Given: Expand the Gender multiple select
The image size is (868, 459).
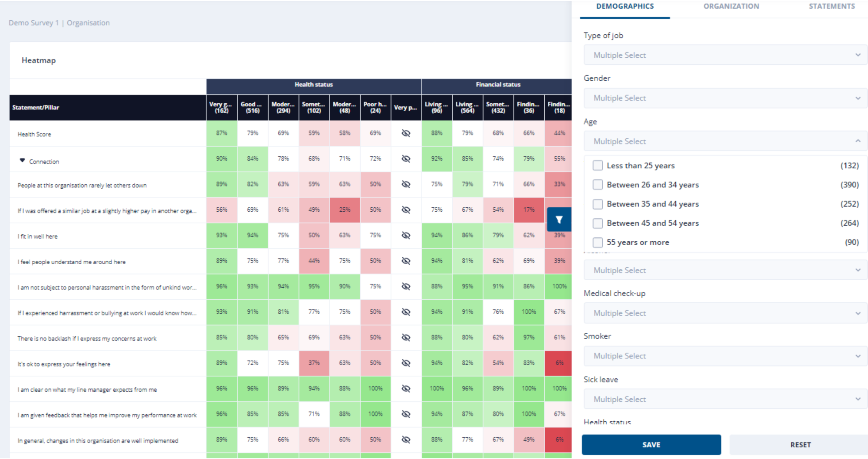Looking at the screenshot, I should (725, 98).
